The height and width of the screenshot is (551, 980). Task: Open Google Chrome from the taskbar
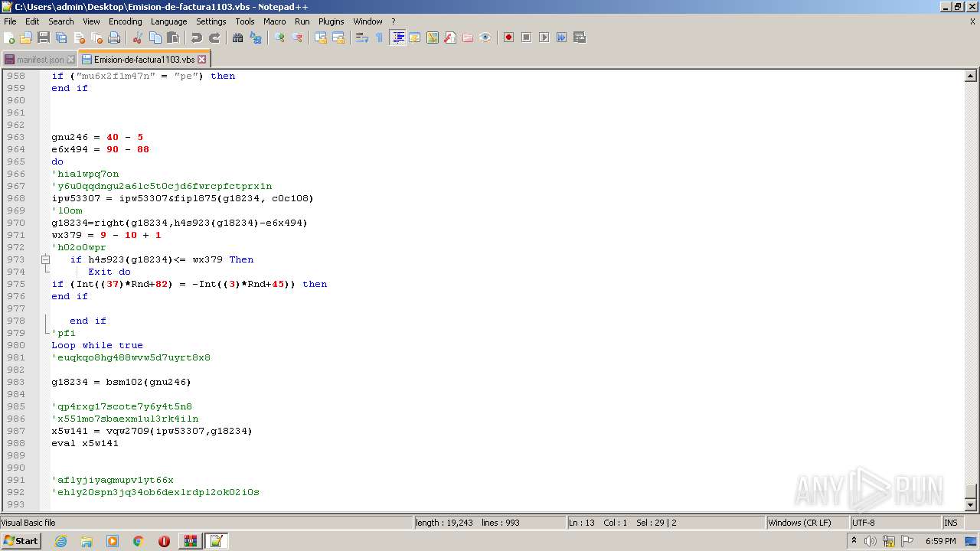coord(138,541)
